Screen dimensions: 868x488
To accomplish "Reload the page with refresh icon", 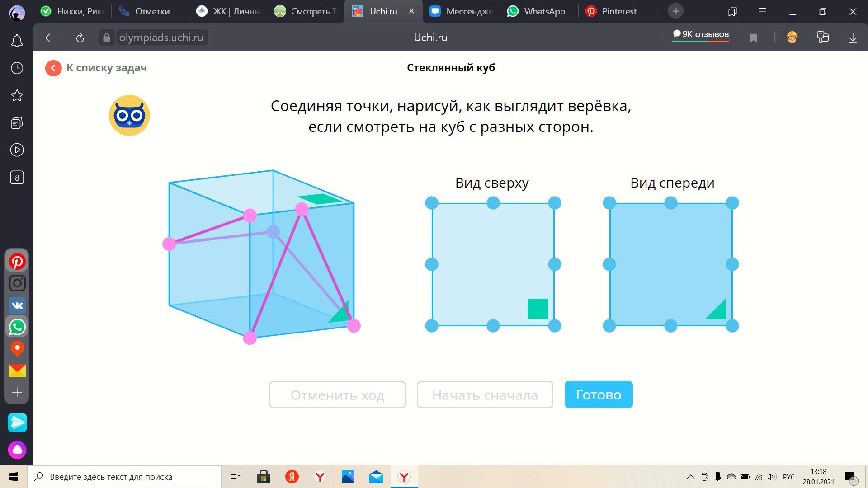I will coord(80,38).
